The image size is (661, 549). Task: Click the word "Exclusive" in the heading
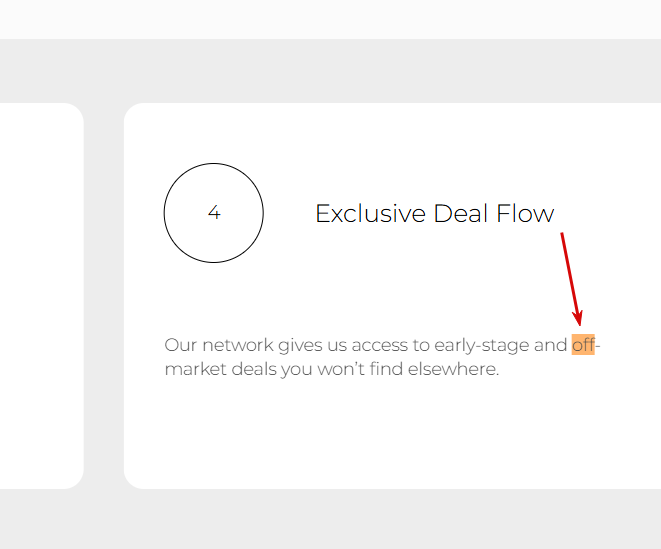pos(370,213)
